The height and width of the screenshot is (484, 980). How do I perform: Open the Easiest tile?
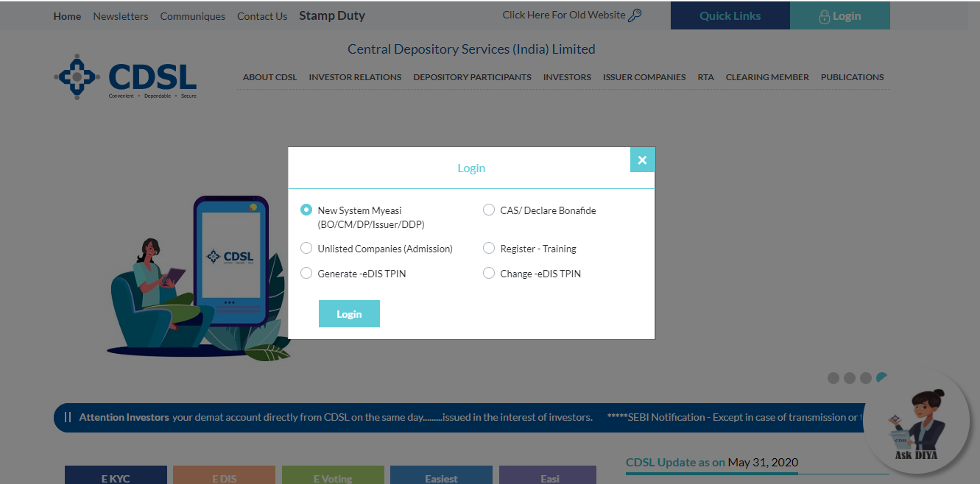click(x=441, y=475)
